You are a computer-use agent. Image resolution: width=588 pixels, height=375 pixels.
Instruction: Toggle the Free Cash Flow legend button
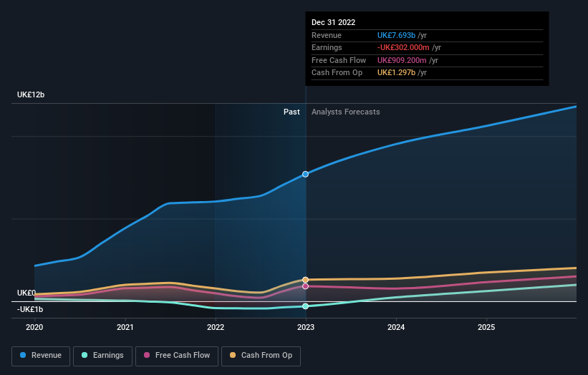(x=177, y=356)
